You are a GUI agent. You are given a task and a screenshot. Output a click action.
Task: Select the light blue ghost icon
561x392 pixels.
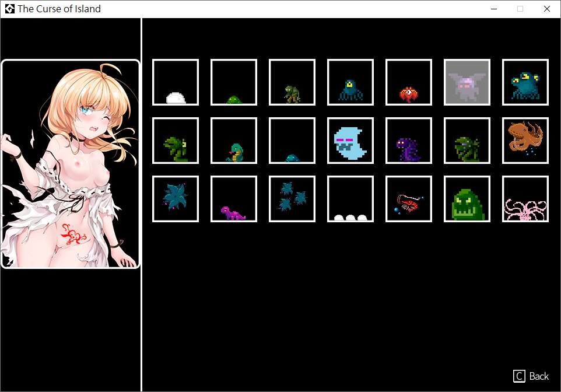[350, 141]
